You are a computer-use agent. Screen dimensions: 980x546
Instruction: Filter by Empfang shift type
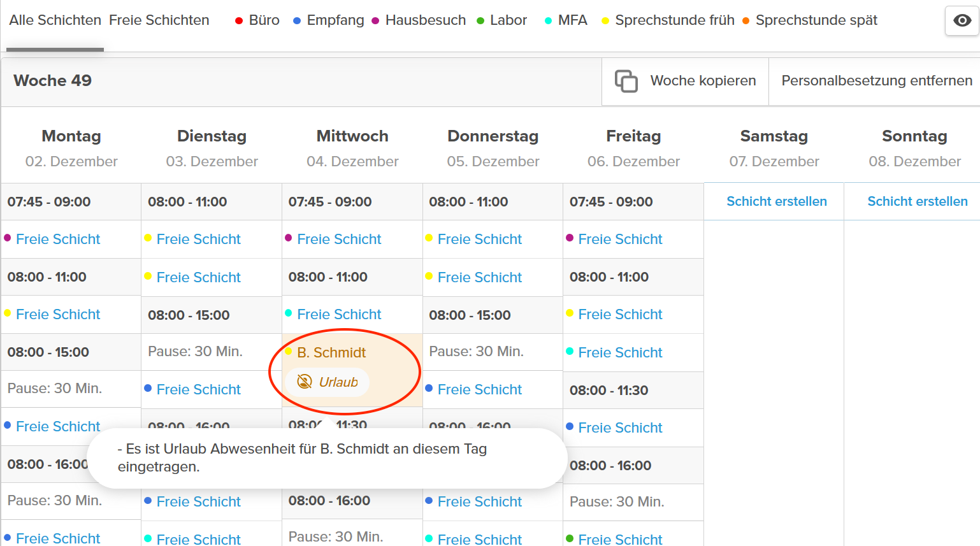point(335,20)
